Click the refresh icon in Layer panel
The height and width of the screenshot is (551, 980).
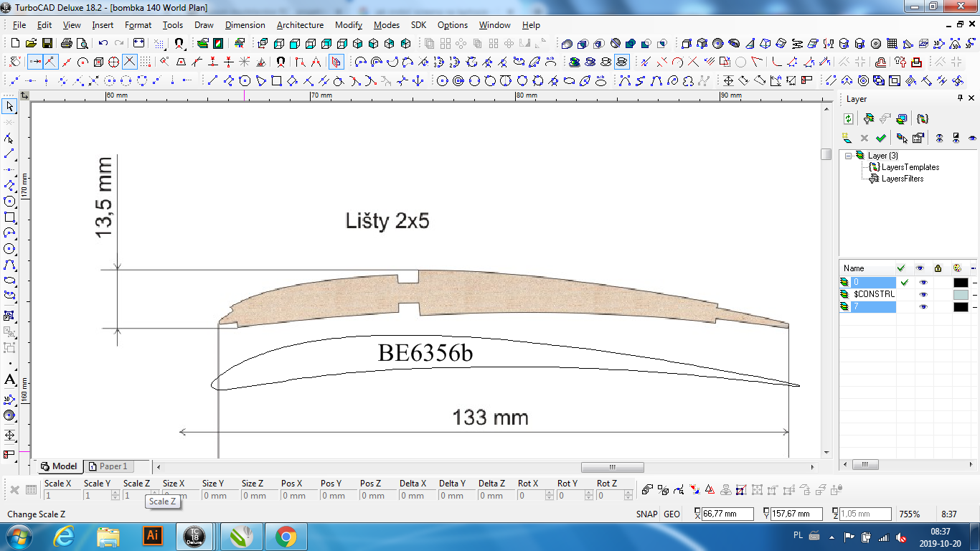(848, 119)
